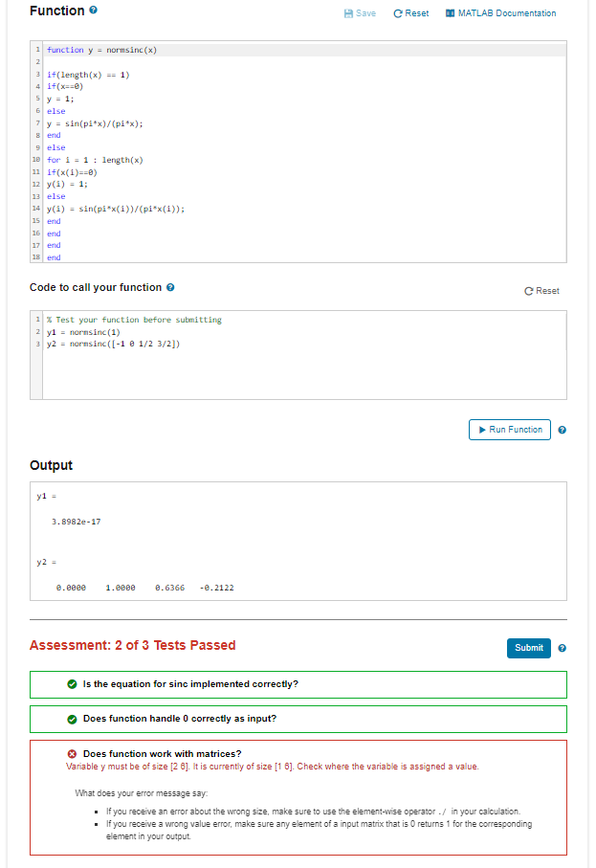Open help icon beside Code to call your function
This screenshot has width=596, height=868.
pyautogui.click(x=170, y=287)
